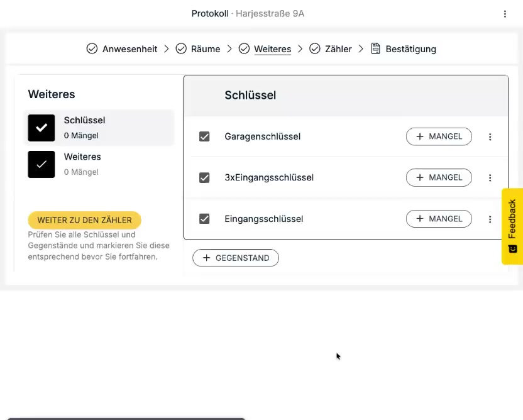This screenshot has width=523, height=420.
Task: Click the black checkmark icon beside Schlüssel
Action: [x=41, y=128]
